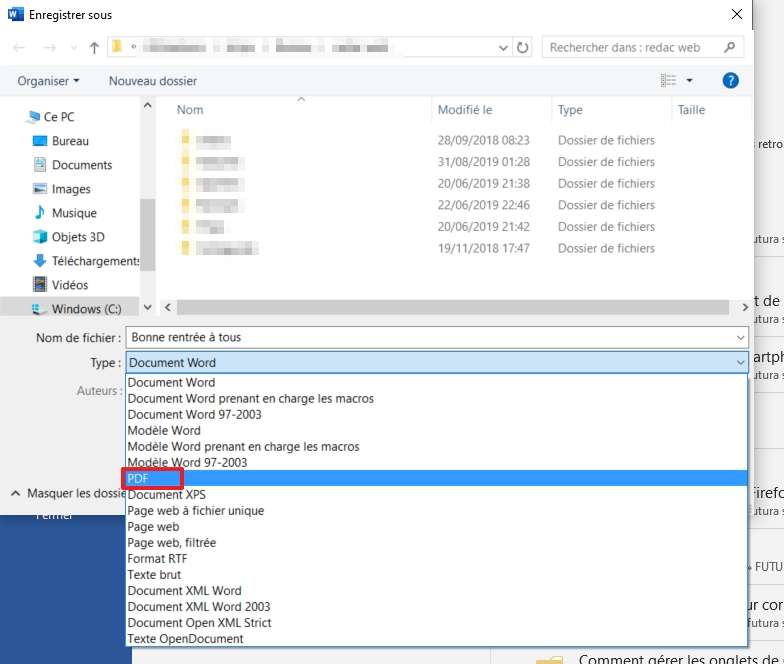Click the Up one level arrow icon
This screenshot has height=664, width=784.
click(x=94, y=47)
